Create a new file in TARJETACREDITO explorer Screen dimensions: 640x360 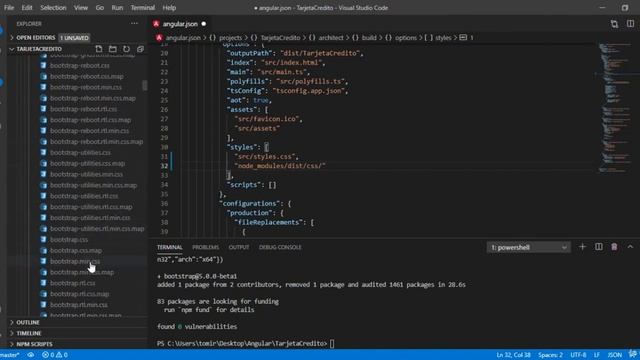99,49
